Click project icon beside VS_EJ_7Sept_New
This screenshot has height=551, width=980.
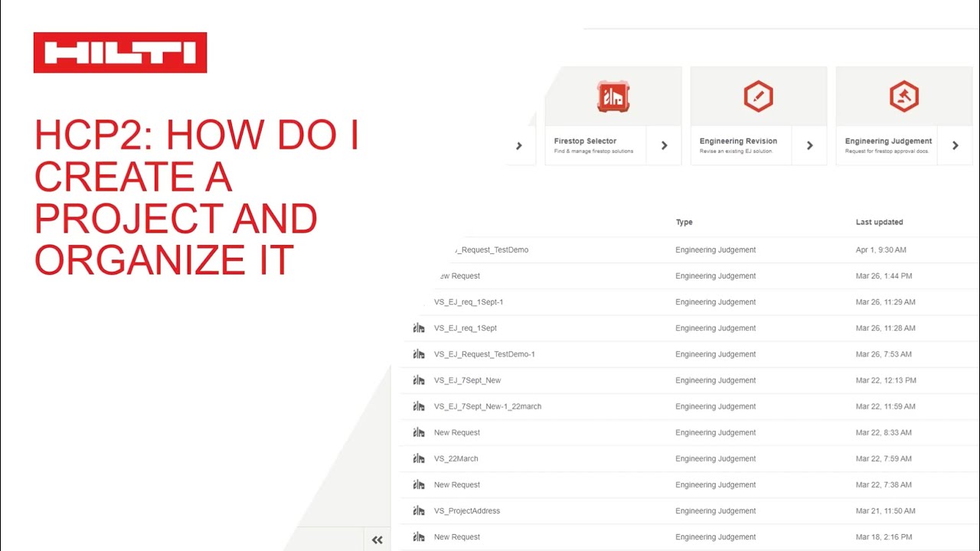click(x=419, y=380)
